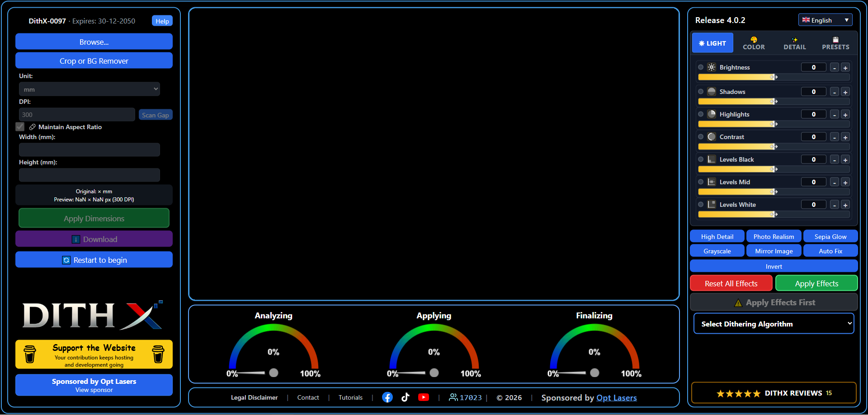This screenshot has width=868, height=415.
Task: Click the Apply Effects button
Action: tap(816, 283)
